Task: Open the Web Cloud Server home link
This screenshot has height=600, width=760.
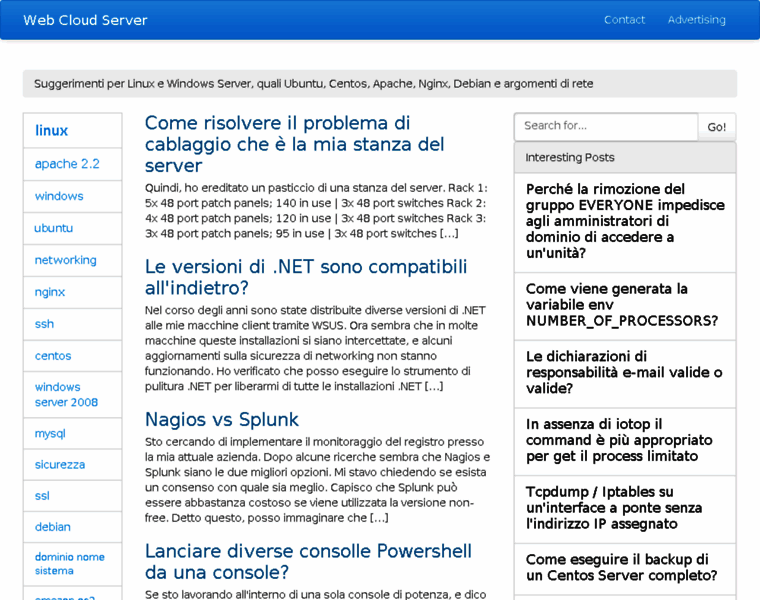Action: (x=85, y=20)
